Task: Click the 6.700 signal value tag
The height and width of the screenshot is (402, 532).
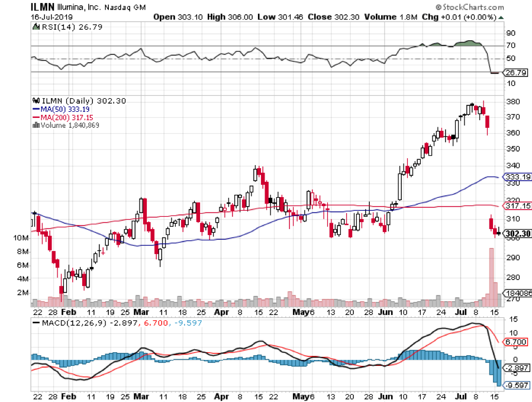Action: pyautogui.click(x=515, y=342)
